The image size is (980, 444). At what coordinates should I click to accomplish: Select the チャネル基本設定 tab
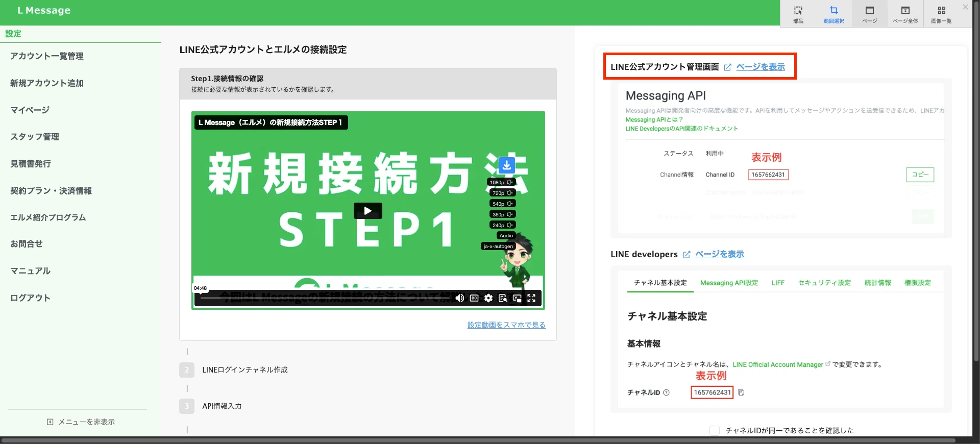660,283
